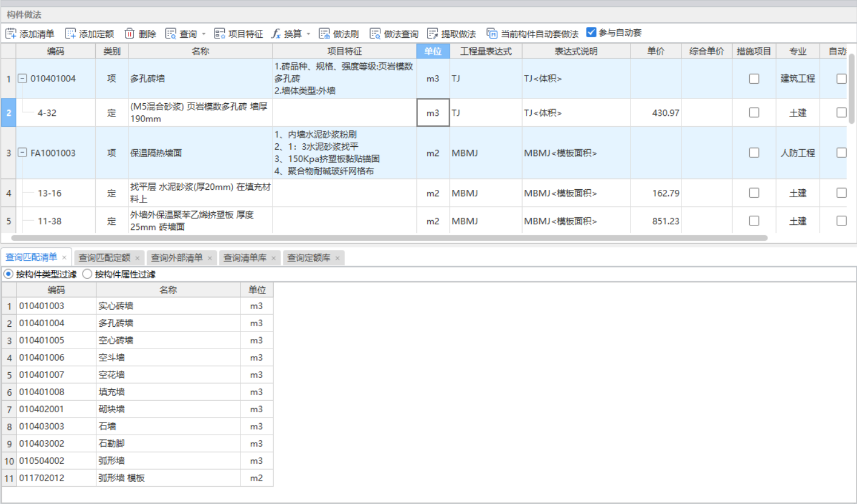This screenshot has height=504, width=857.
Task: Toggle 措施项目 checkbox for row 4-32
Action: 754,112
